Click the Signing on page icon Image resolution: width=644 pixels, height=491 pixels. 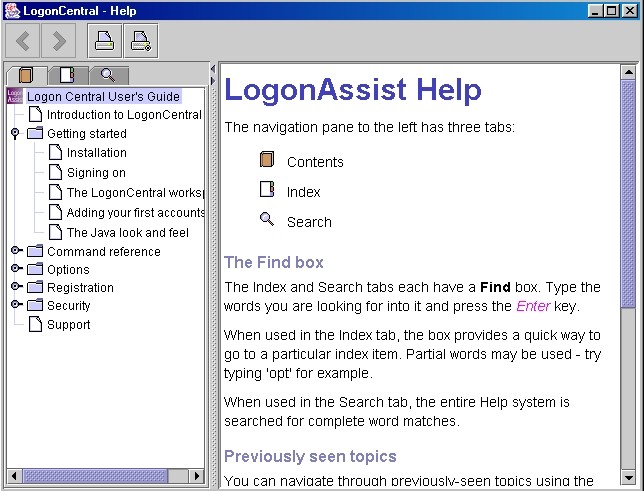pyautogui.click(x=55, y=172)
